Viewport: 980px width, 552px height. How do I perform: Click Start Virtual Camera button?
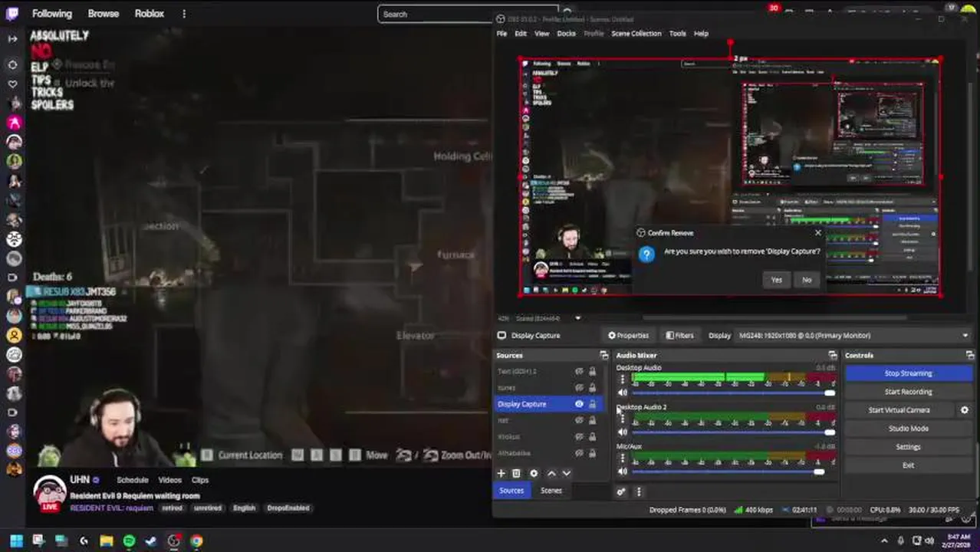pos(899,410)
